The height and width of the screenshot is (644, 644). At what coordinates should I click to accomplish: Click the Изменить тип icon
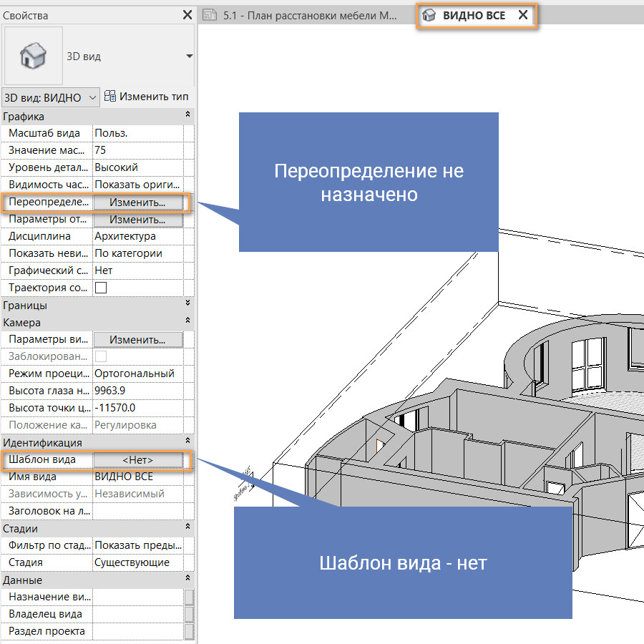109,96
